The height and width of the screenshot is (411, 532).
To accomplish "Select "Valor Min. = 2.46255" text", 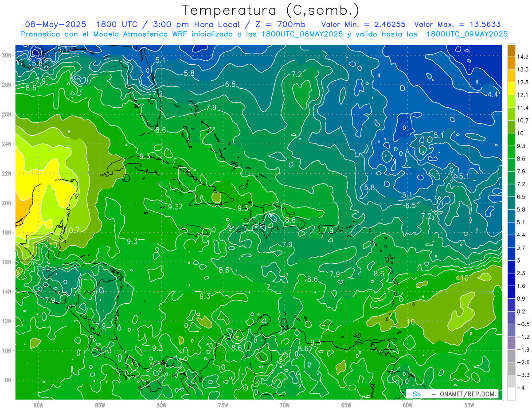I will coord(363,24).
